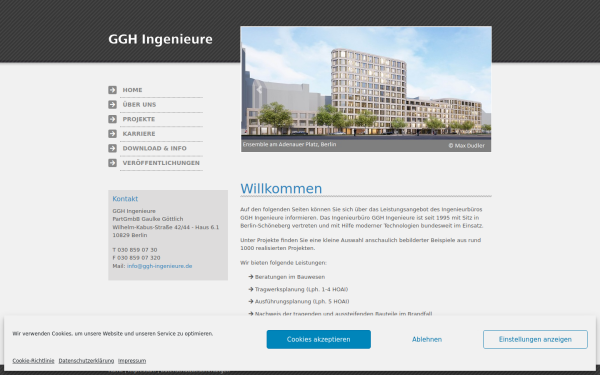Open the ÜBER UNS menu item

tap(139, 104)
